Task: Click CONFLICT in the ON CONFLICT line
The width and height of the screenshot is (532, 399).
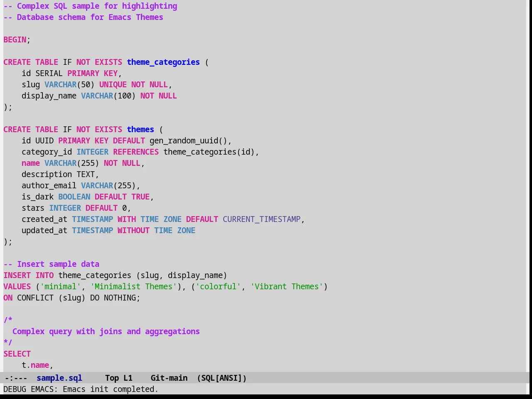Action: tap(35, 298)
